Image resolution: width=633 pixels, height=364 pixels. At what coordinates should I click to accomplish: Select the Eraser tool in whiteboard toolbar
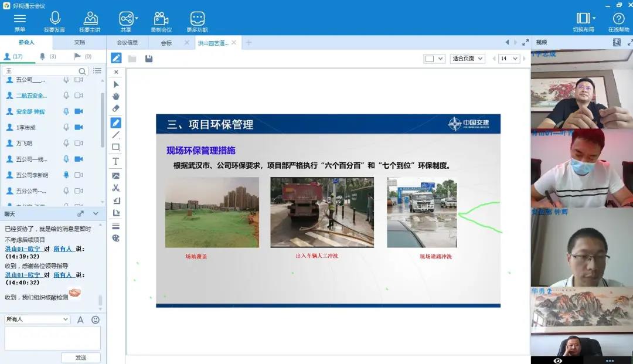coord(116,109)
